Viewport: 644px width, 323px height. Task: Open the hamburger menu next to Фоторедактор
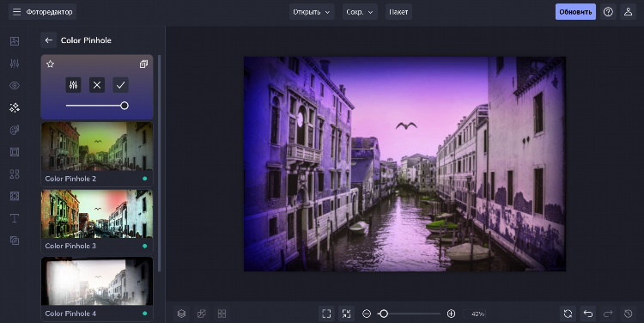pos(16,12)
